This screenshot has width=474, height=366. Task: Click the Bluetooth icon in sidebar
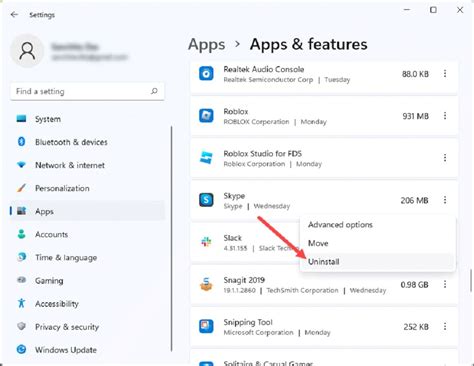click(x=21, y=142)
